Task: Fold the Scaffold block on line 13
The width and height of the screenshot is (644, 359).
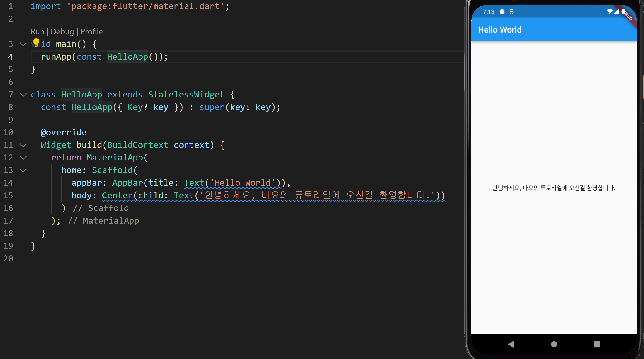Action: tap(23, 170)
